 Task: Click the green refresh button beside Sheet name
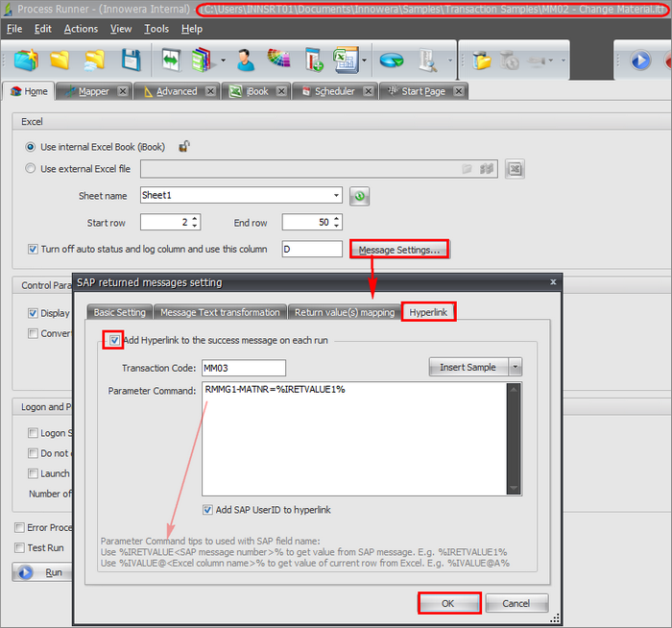tap(360, 196)
